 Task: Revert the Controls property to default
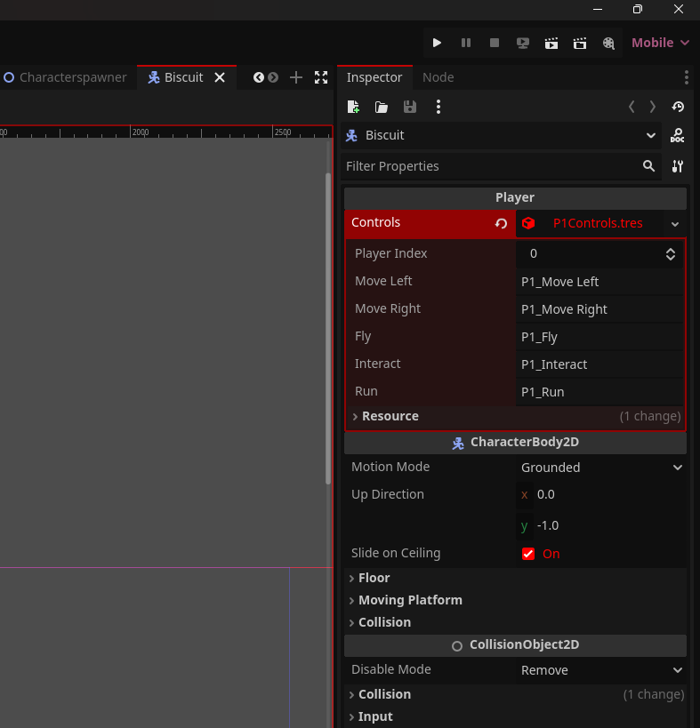[x=501, y=223]
